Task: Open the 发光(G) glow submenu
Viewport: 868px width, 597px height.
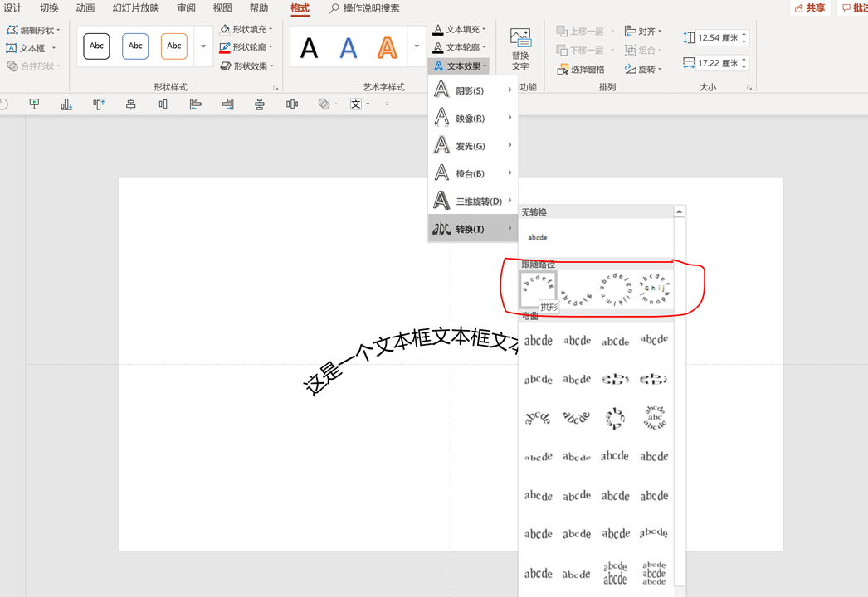Action: (473, 145)
